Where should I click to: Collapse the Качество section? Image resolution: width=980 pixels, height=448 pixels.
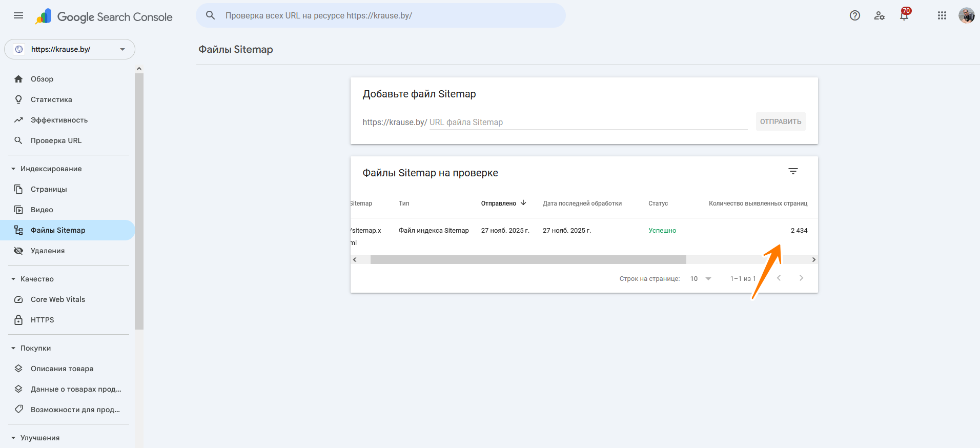click(x=13, y=279)
